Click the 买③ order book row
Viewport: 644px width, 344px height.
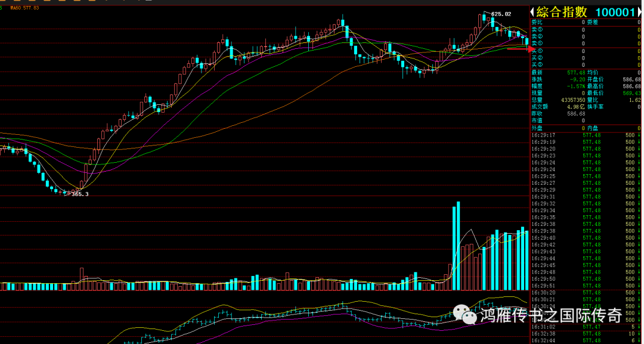(586, 65)
